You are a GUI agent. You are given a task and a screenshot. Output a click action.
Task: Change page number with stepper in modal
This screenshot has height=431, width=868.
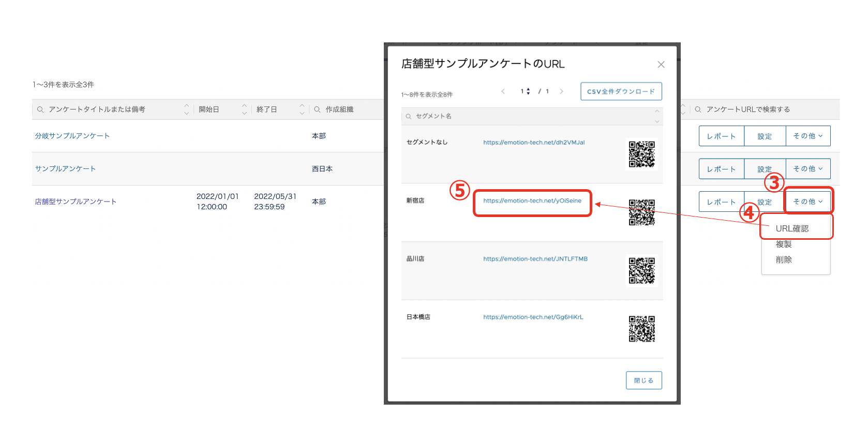click(x=528, y=91)
